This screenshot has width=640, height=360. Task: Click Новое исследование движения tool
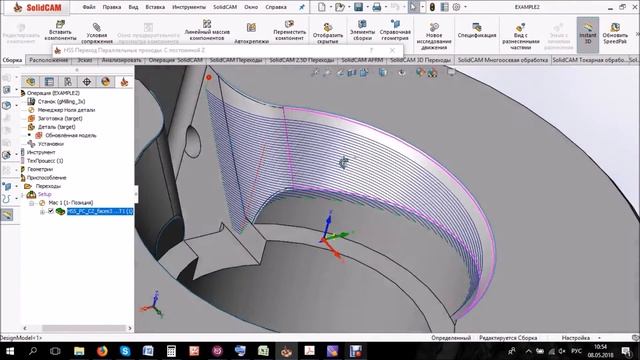tap(434, 36)
